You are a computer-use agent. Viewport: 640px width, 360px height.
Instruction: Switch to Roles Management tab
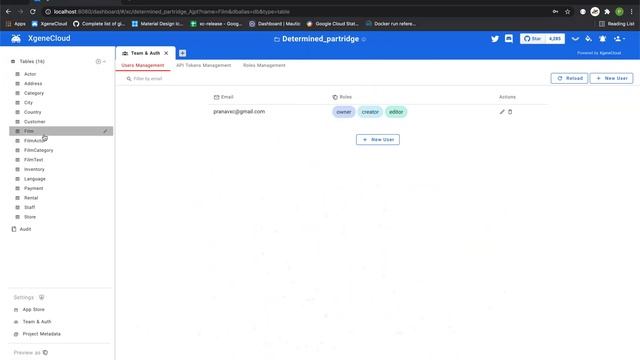pos(264,65)
